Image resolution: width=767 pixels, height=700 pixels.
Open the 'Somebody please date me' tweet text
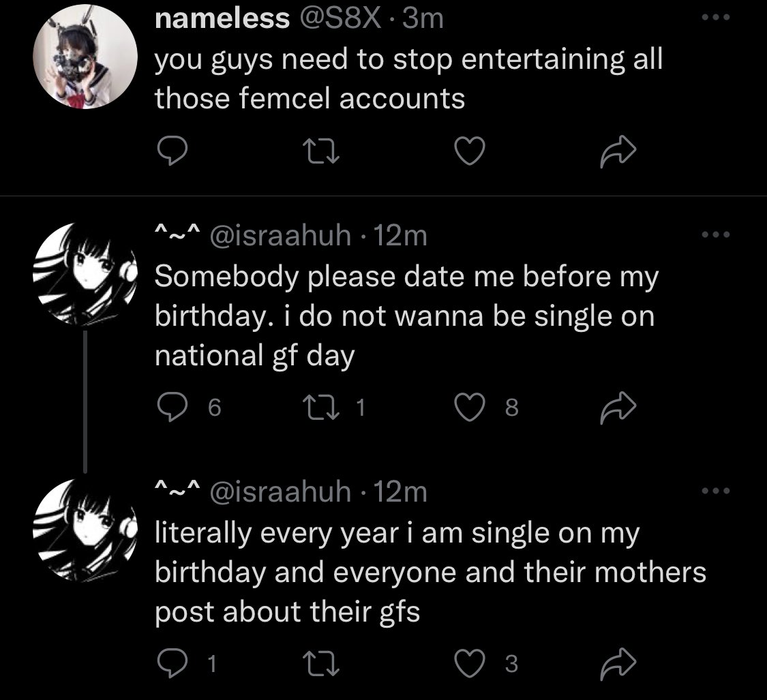coord(406,316)
